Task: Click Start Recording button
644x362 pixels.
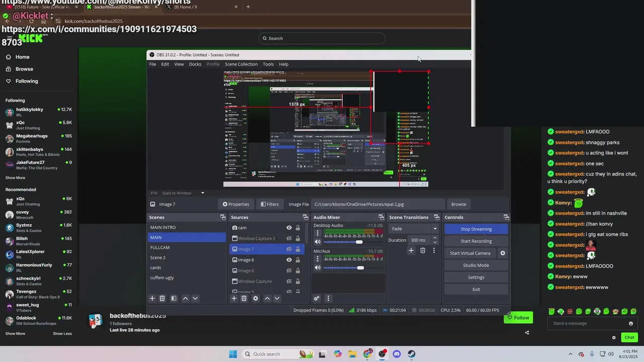Action: click(476, 241)
